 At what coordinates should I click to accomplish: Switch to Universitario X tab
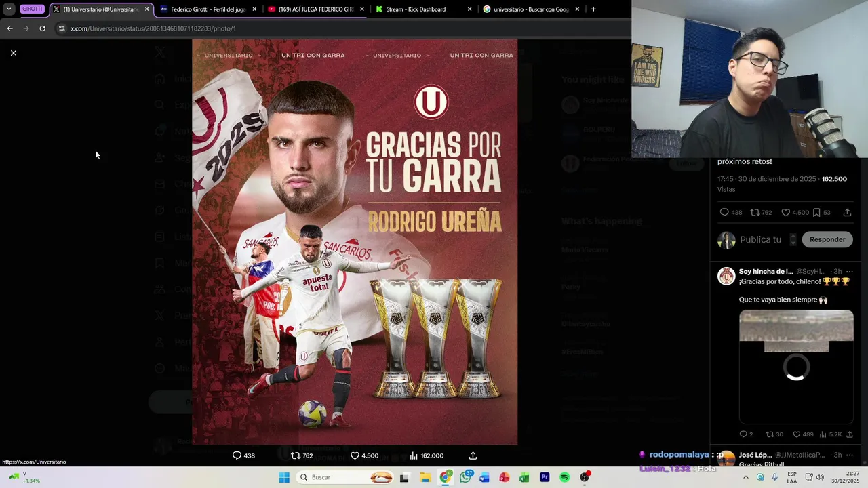(100, 9)
